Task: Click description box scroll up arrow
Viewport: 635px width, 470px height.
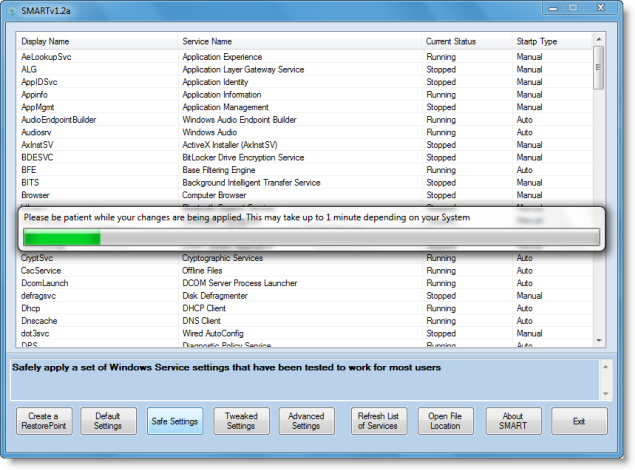Action: click(x=605, y=367)
